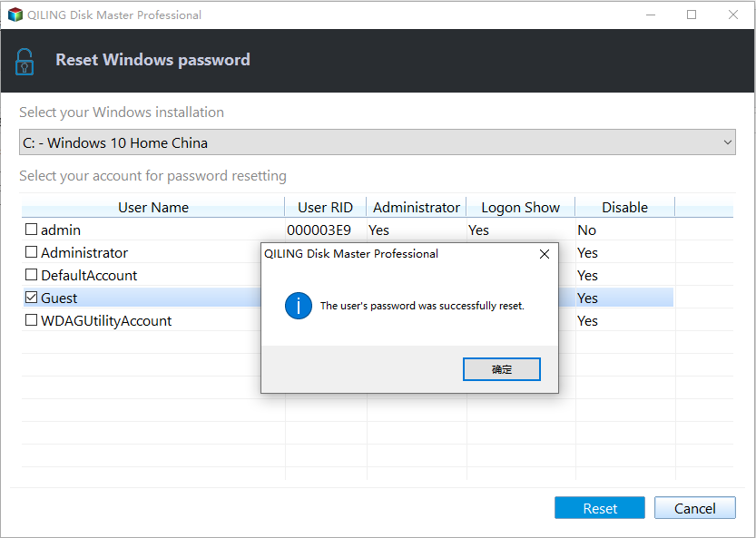
Task: Click the blue information icon in the dialog
Action: [x=299, y=306]
